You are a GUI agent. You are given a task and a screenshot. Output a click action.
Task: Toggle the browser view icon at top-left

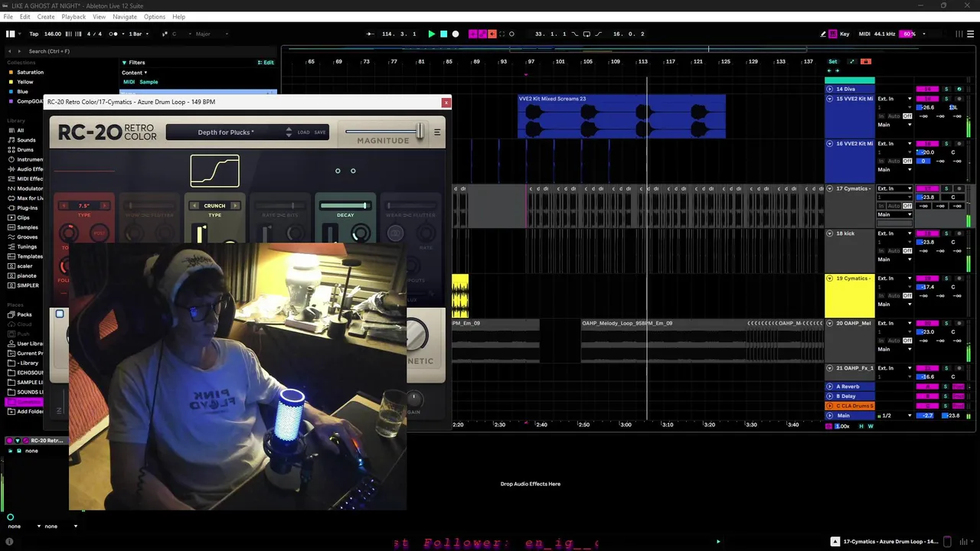pos(11,34)
